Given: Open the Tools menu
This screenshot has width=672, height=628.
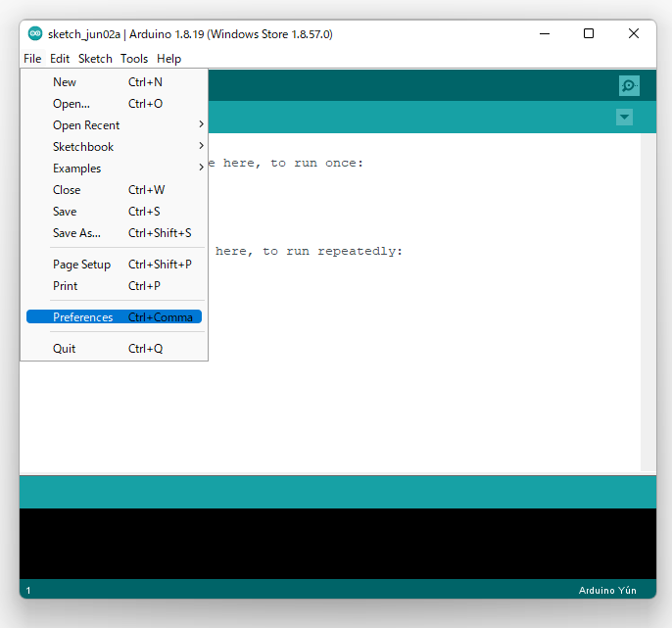Looking at the screenshot, I should (x=134, y=59).
